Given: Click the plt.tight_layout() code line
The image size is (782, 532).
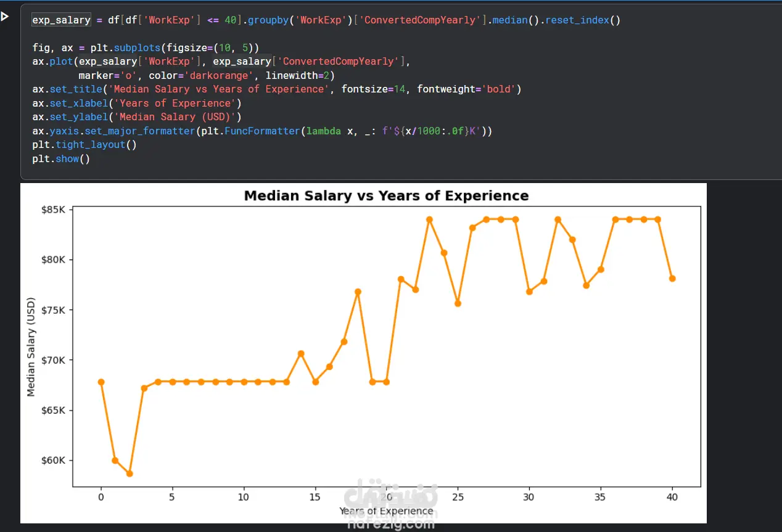Looking at the screenshot, I should point(84,145).
